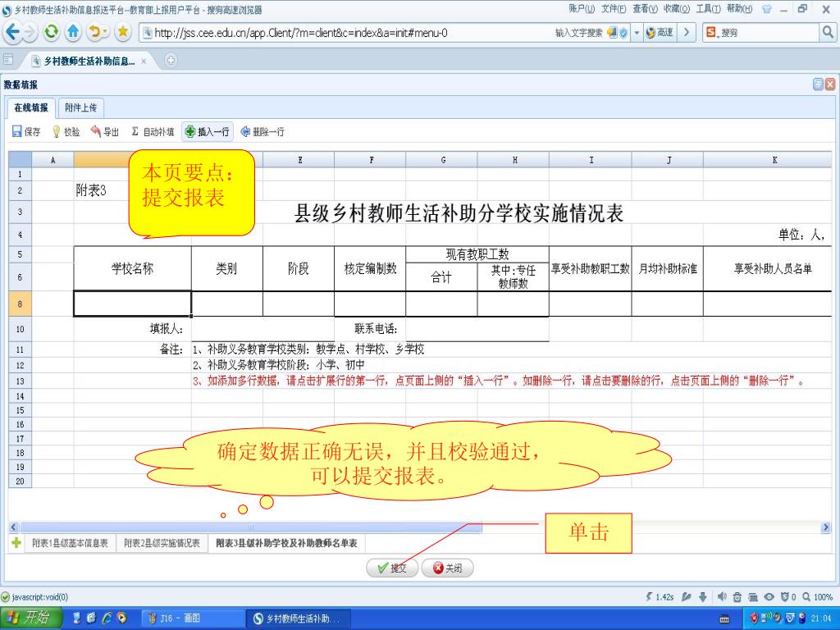Switch to 附件上传 tab
Screen dimensions: 840x630
[x=80, y=107]
